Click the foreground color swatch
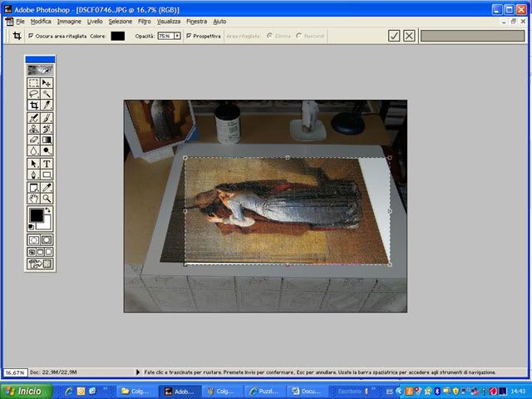Viewport: 532px width, 399px height. point(36,214)
